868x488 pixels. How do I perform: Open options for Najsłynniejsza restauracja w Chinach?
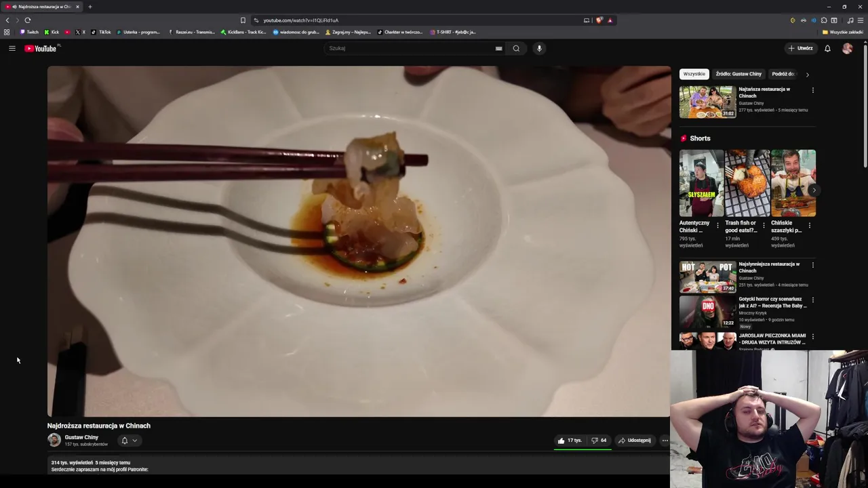tap(812, 264)
